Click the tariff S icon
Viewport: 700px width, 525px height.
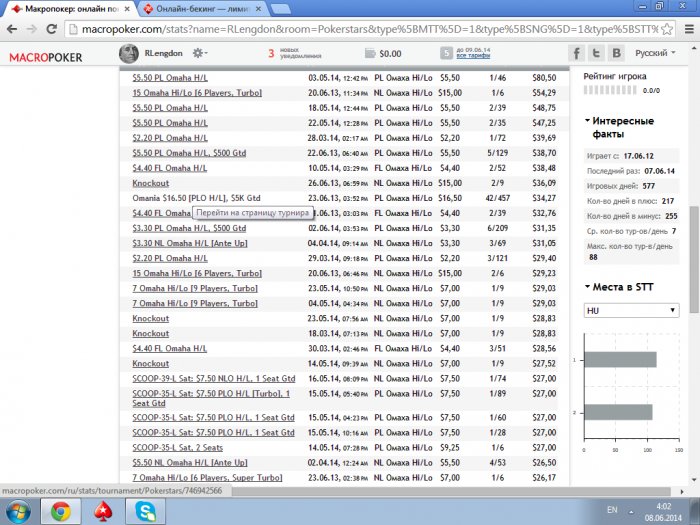click(x=446, y=53)
